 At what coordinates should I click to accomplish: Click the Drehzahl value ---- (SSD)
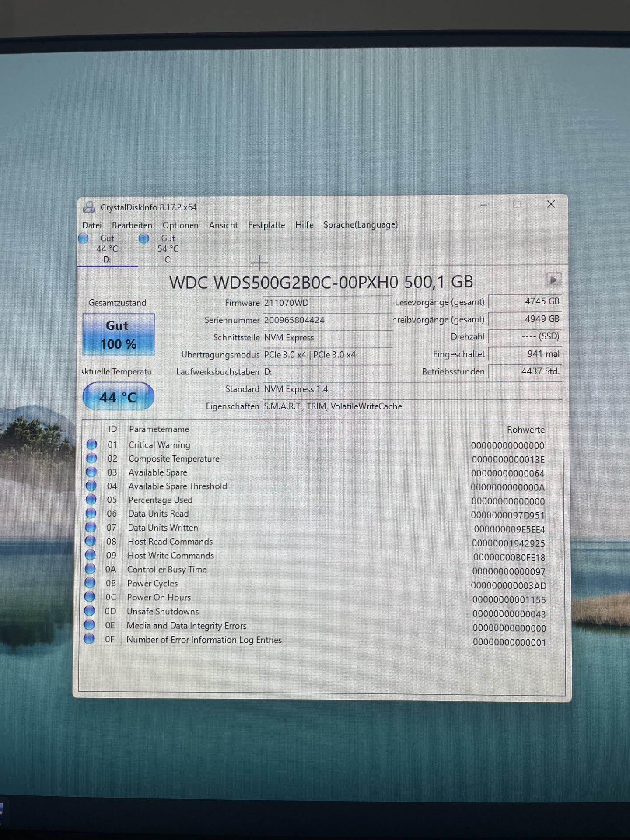point(525,336)
